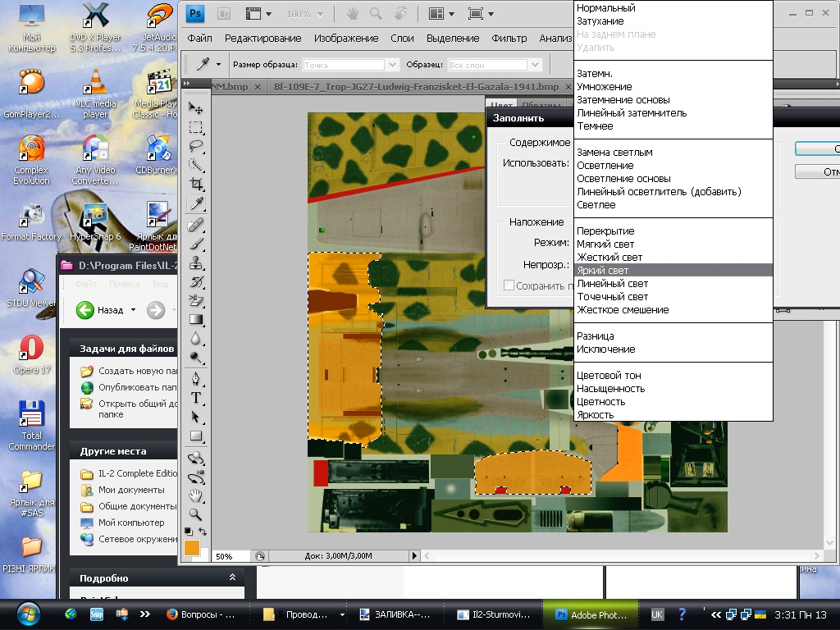Collapse the Подробно panel section

pyautogui.click(x=233, y=578)
